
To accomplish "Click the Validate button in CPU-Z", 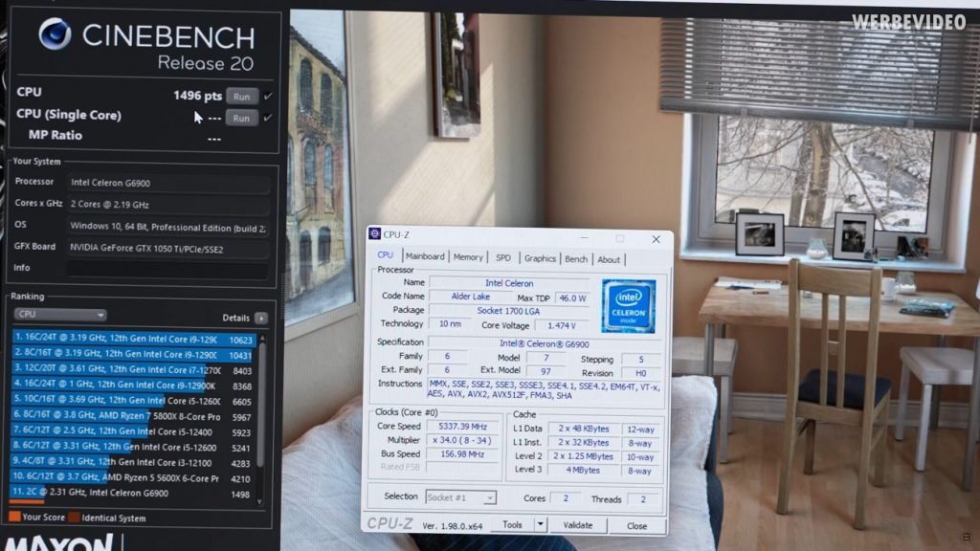I will tap(578, 525).
